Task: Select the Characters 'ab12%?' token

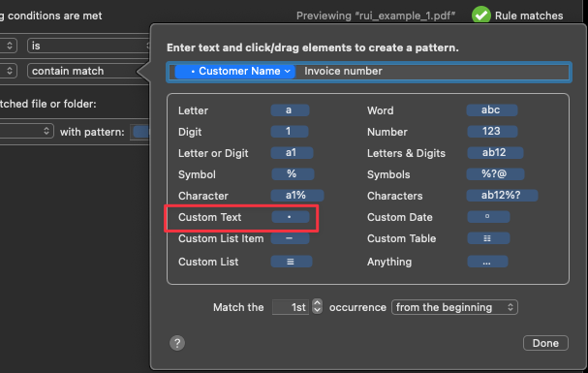Action: click(x=502, y=196)
